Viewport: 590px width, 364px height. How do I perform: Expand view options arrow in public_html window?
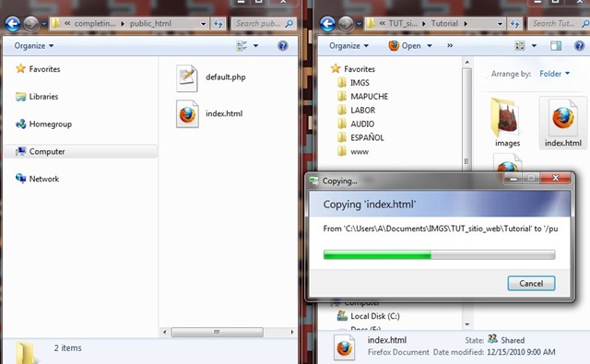click(x=256, y=46)
